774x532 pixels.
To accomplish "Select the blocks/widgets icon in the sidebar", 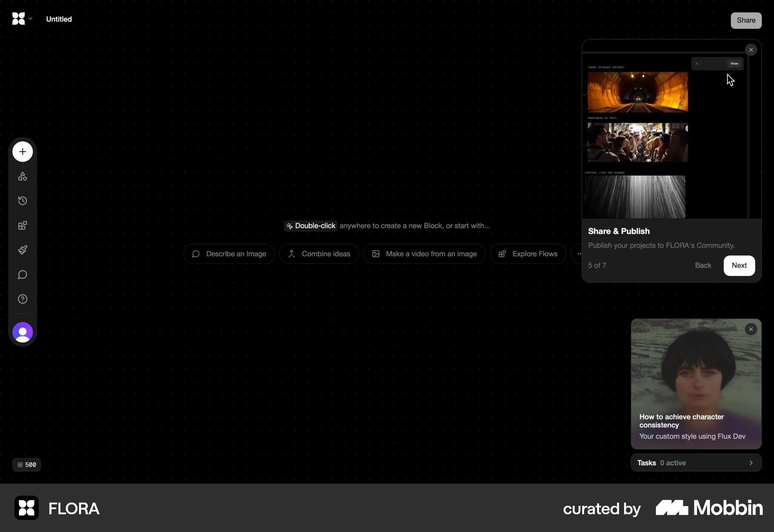I will pyautogui.click(x=22, y=225).
